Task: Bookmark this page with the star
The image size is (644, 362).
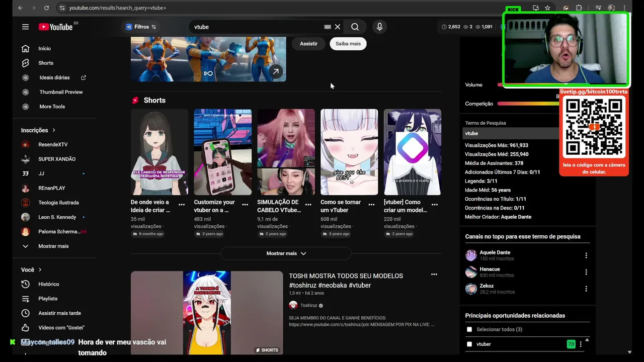Action: point(547,8)
